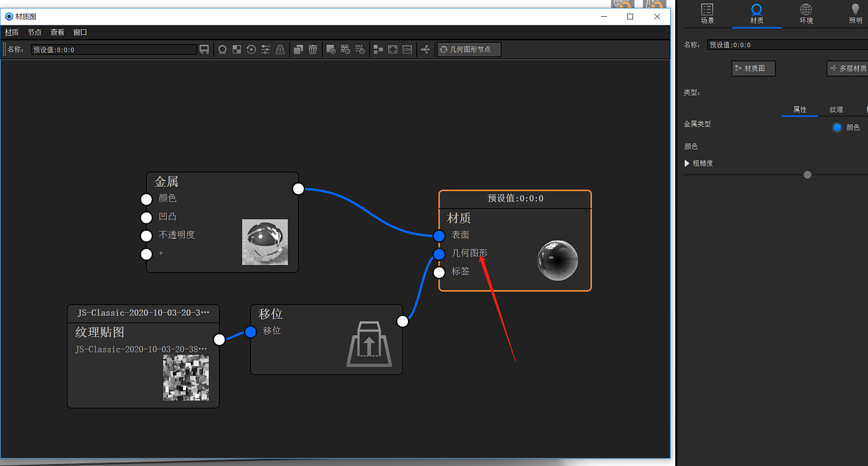The width and height of the screenshot is (868, 466).
Task: Switch to the 环境 tab
Action: (806, 14)
